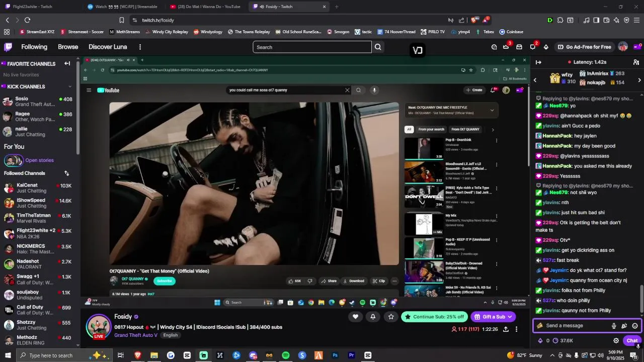Screen dimensions: 644x362
Task: Open Windows Start button
Action: click(9, 355)
